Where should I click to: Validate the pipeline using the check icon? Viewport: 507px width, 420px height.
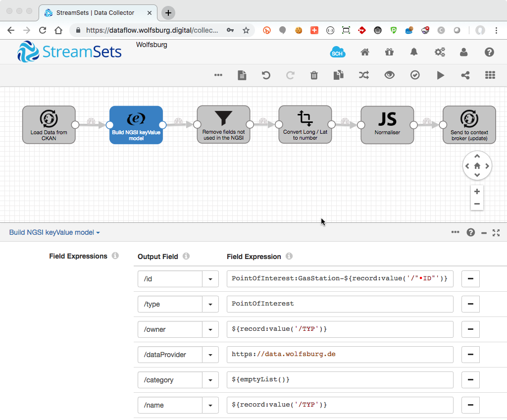click(415, 75)
